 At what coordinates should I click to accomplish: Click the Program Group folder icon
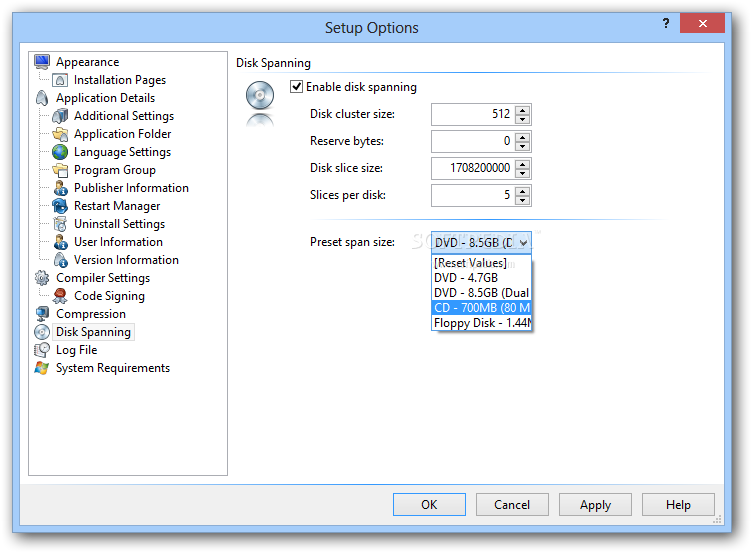point(60,170)
